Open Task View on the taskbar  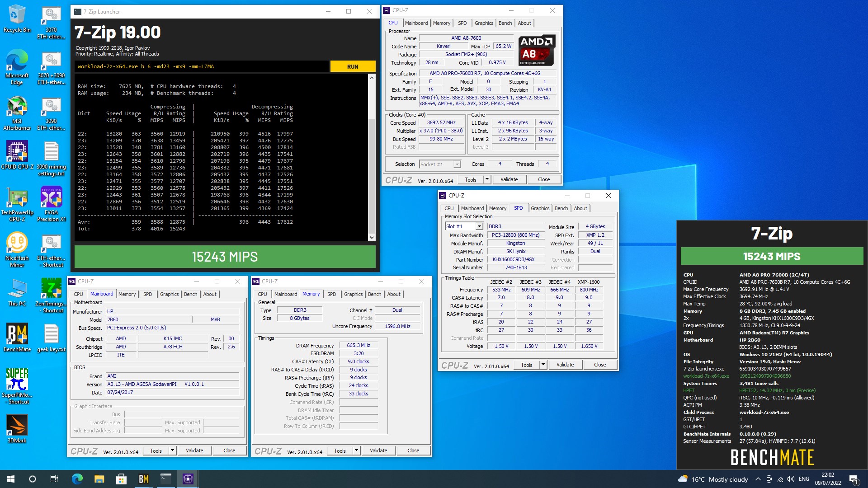[54, 479]
